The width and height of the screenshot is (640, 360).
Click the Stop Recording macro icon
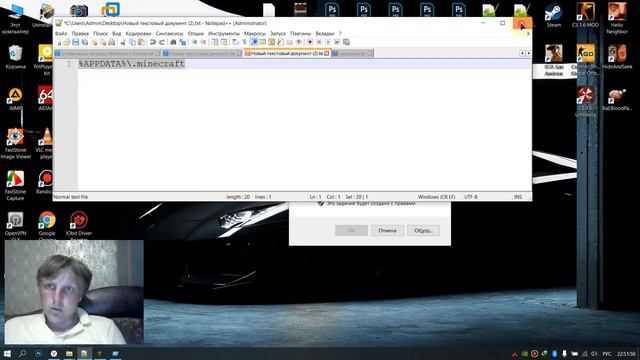pos(319,42)
